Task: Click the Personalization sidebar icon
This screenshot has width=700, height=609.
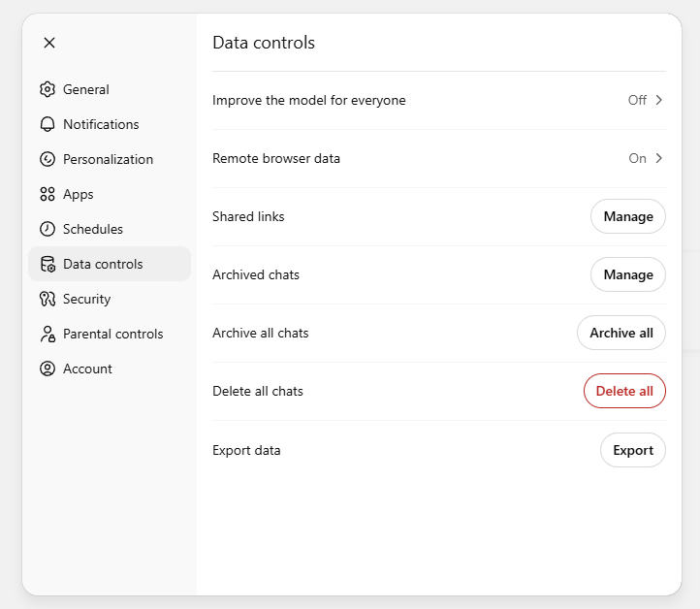Action: point(48,159)
